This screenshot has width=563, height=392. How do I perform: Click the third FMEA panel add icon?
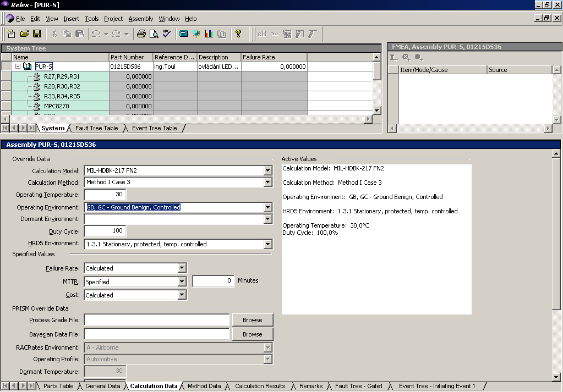[x=419, y=58]
